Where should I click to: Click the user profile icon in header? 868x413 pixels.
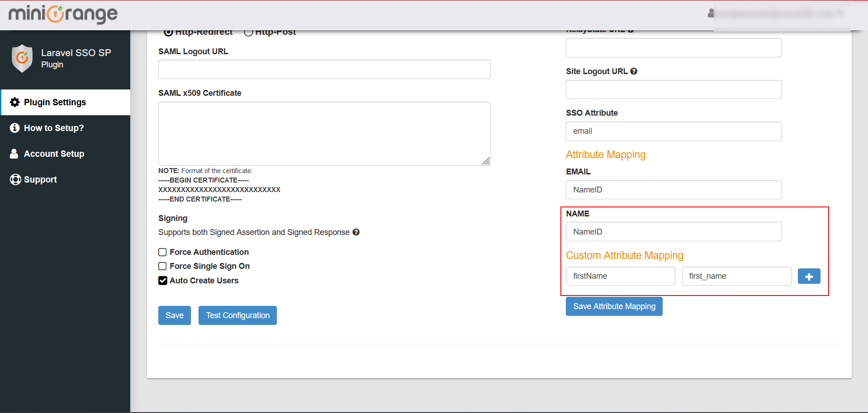tap(711, 13)
